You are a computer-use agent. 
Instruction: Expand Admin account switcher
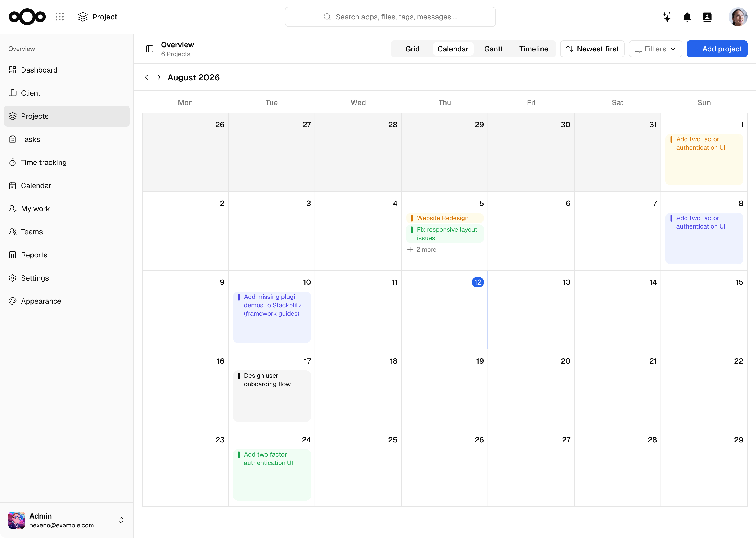tap(121, 520)
